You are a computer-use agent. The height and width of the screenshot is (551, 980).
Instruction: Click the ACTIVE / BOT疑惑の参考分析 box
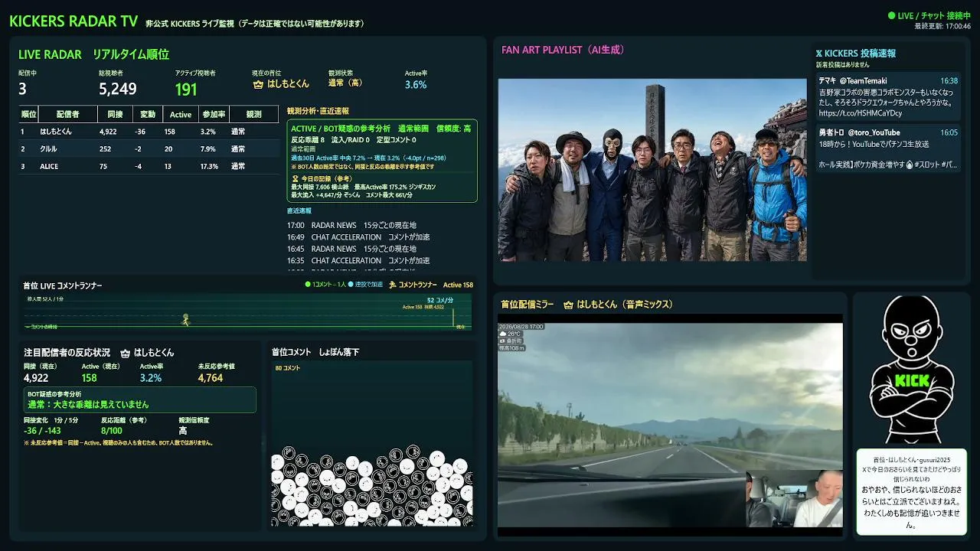click(x=382, y=161)
